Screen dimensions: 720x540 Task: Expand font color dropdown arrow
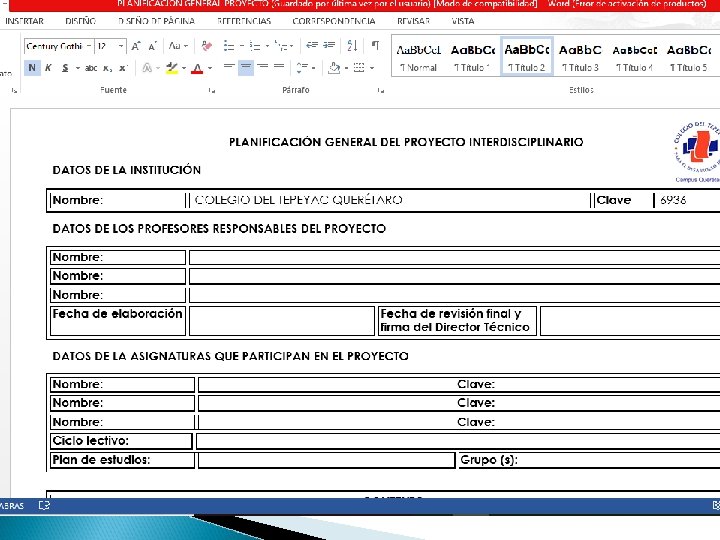coord(210,68)
